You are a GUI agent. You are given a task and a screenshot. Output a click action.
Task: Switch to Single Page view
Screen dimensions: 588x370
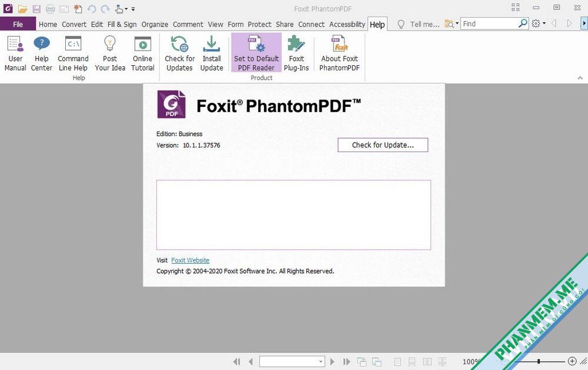pyautogui.click(x=397, y=361)
